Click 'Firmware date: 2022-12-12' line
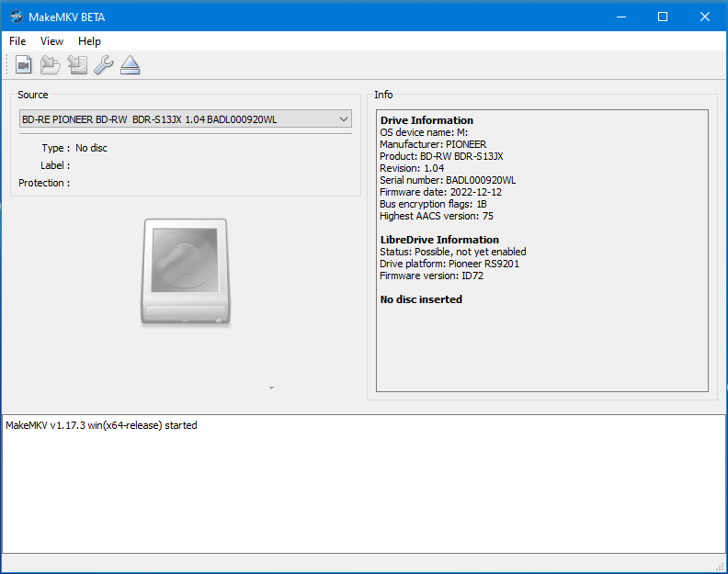Screen dimensions: 728x574 (440, 192)
